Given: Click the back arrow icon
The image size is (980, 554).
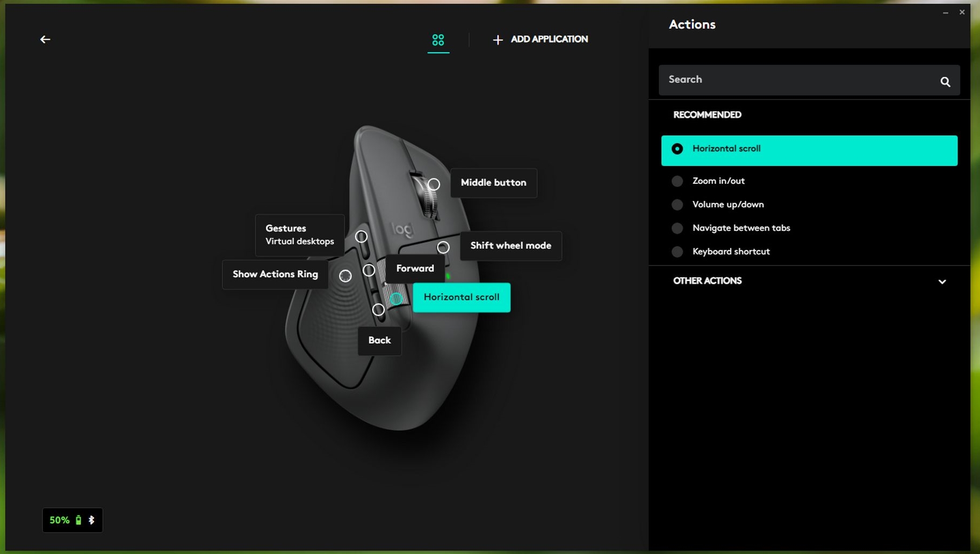Looking at the screenshot, I should tap(45, 39).
